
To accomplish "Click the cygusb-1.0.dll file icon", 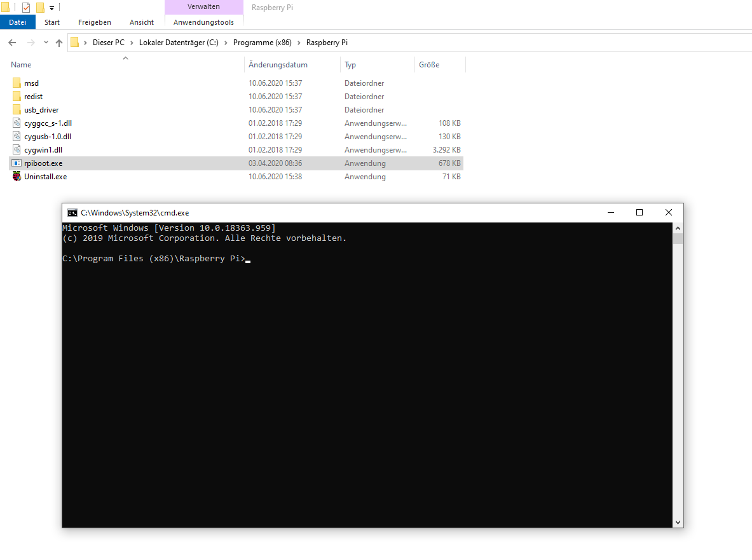I will (17, 137).
